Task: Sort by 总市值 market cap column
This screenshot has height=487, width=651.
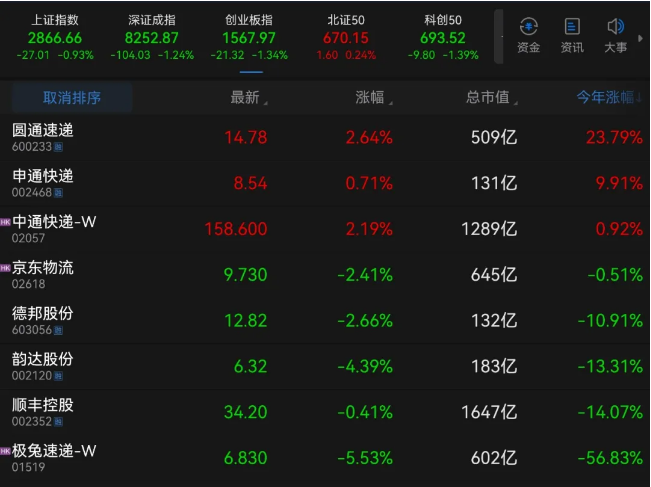Action: pos(492,98)
